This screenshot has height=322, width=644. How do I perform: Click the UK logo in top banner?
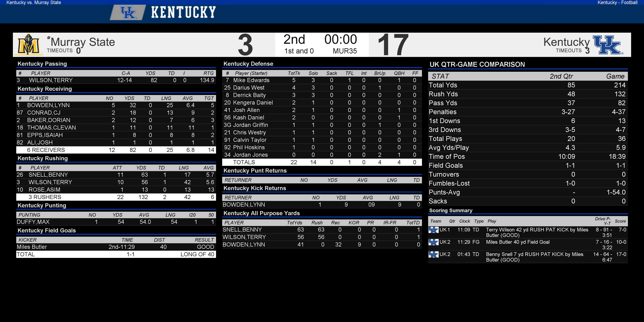click(x=128, y=12)
